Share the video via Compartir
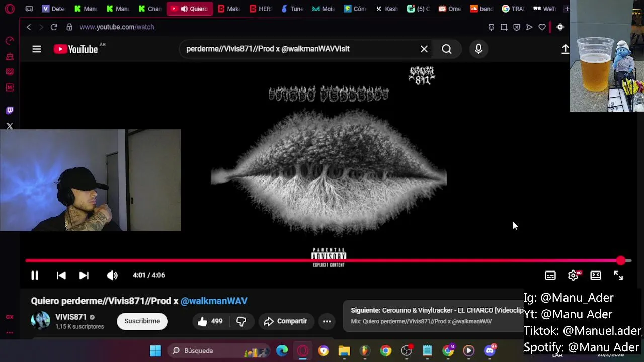Viewport: 644px width, 362px height. point(285,321)
